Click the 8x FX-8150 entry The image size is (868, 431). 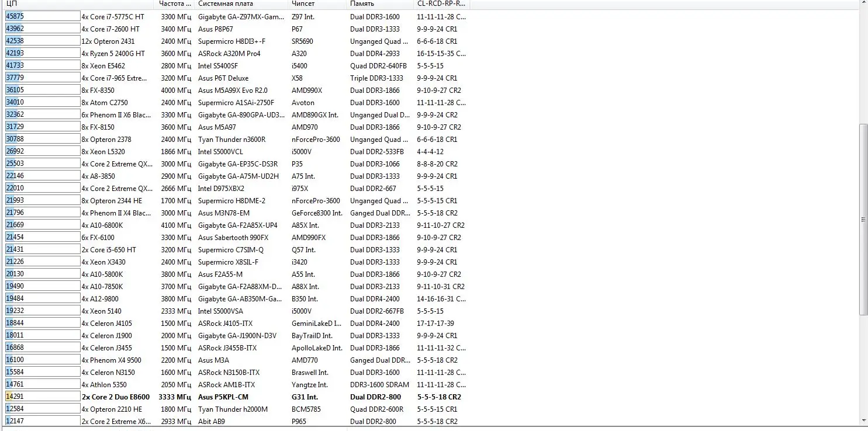coord(236,127)
